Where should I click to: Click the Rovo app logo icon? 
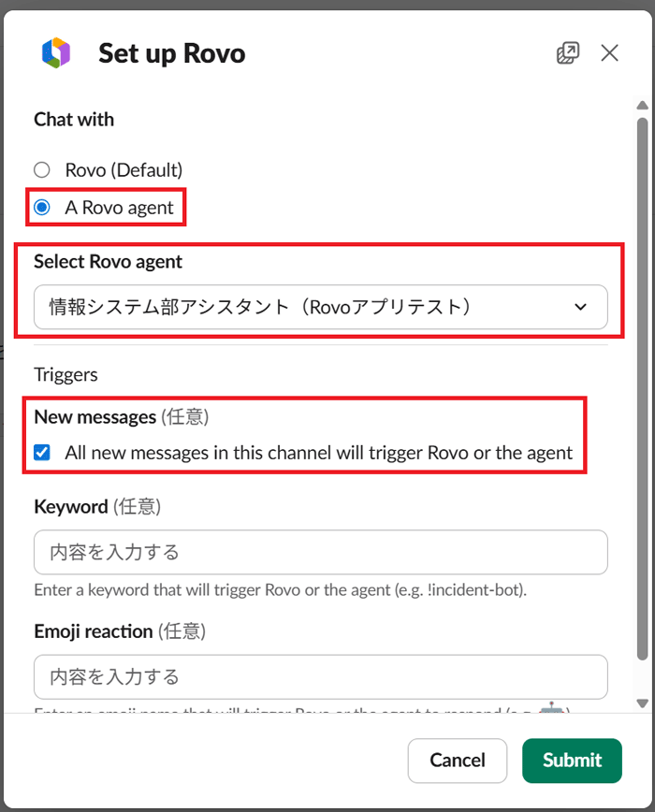pyautogui.click(x=56, y=52)
